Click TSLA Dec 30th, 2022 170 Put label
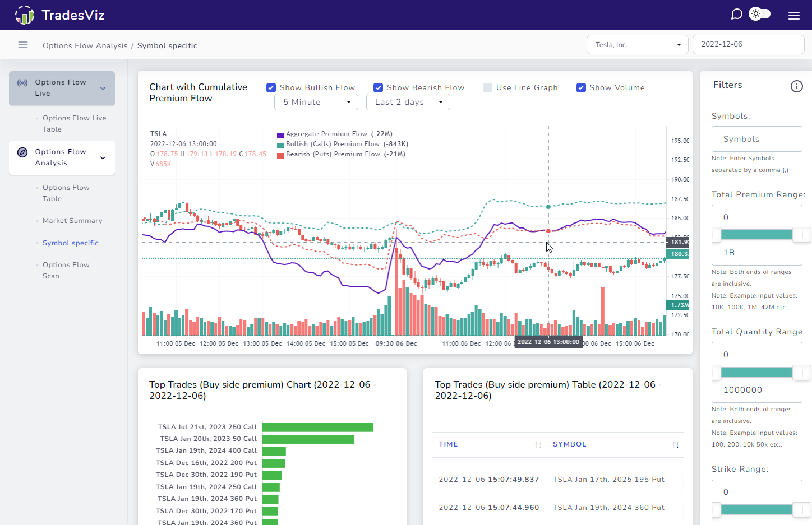812x525 pixels. pos(206,511)
